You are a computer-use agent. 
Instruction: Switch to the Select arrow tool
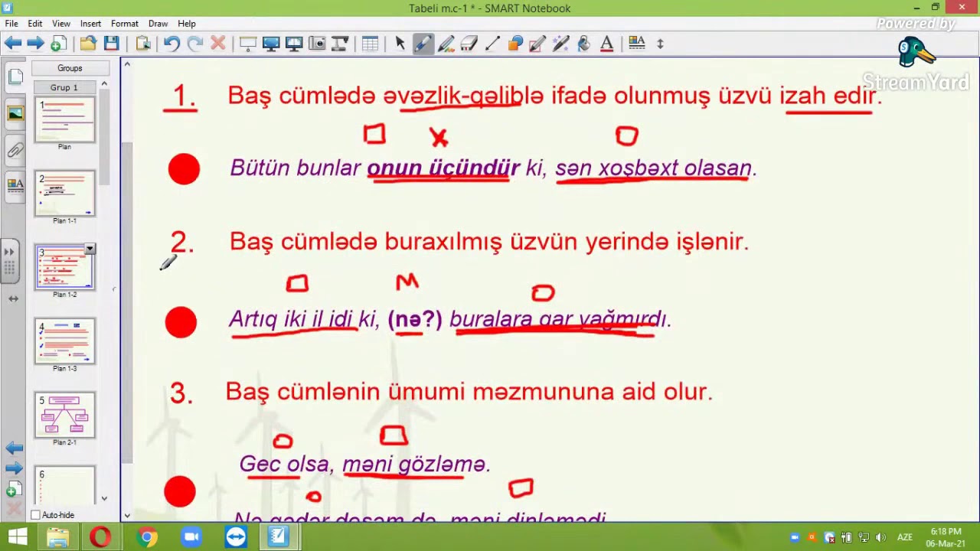[x=400, y=44]
